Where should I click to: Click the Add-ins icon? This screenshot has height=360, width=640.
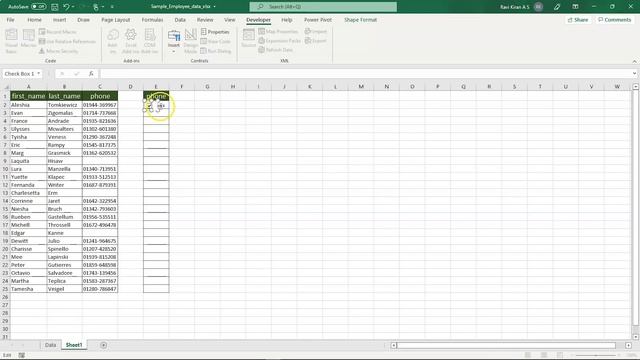point(113,41)
